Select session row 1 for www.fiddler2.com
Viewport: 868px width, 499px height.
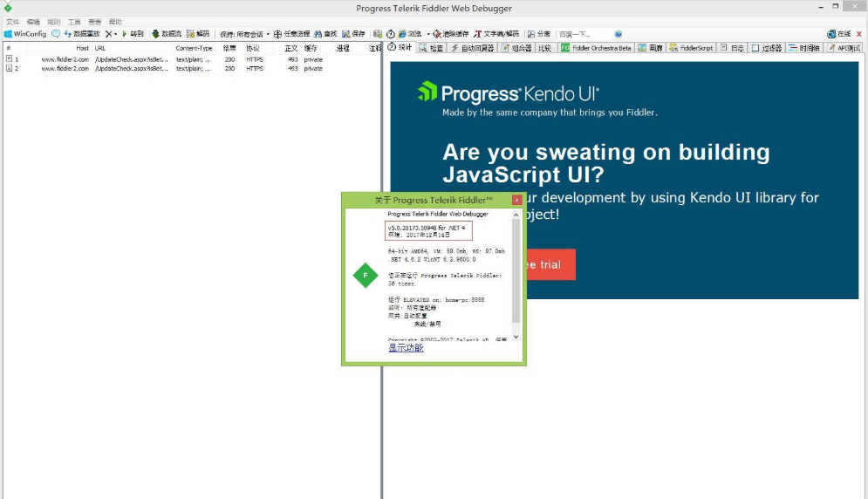pos(192,59)
